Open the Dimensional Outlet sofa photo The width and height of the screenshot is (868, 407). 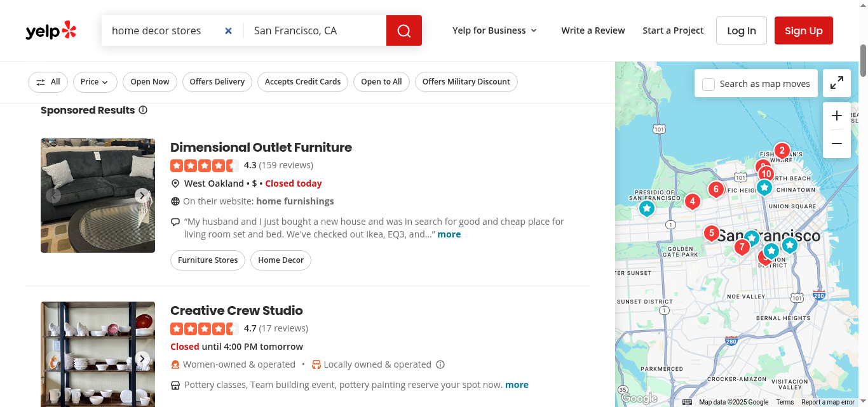tap(98, 196)
